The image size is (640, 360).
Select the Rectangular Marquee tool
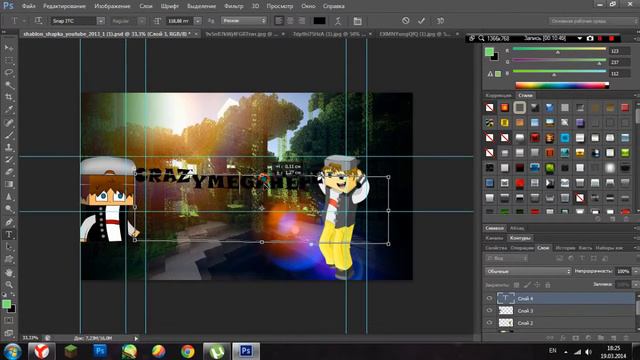click(9, 61)
